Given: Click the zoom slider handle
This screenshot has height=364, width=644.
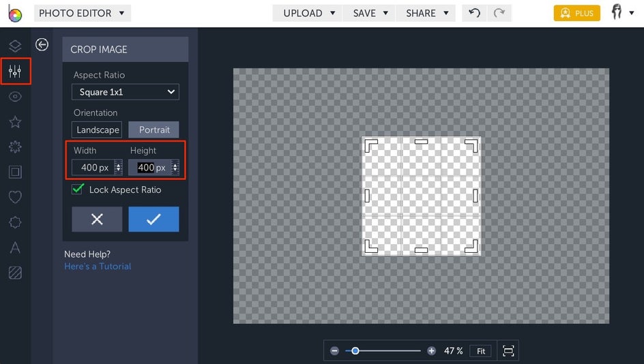Looking at the screenshot, I should coord(355,351).
